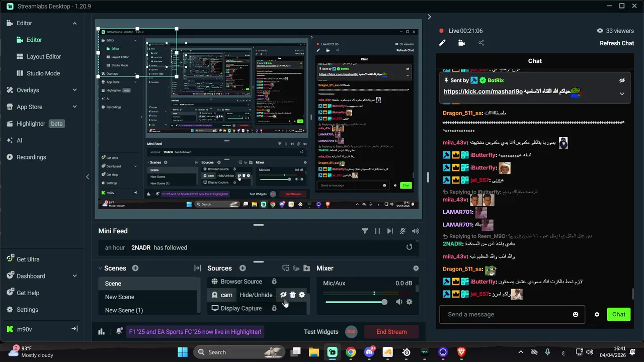Open the kick.com/mashari9o link
This screenshot has height=362, width=644.
(483, 92)
